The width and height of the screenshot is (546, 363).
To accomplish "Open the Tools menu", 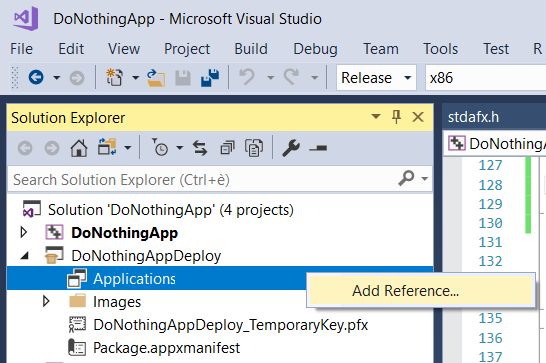I will point(440,49).
